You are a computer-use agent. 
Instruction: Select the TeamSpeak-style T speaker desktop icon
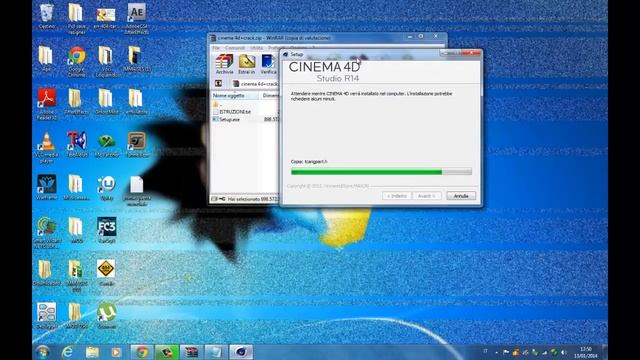[x=77, y=145]
